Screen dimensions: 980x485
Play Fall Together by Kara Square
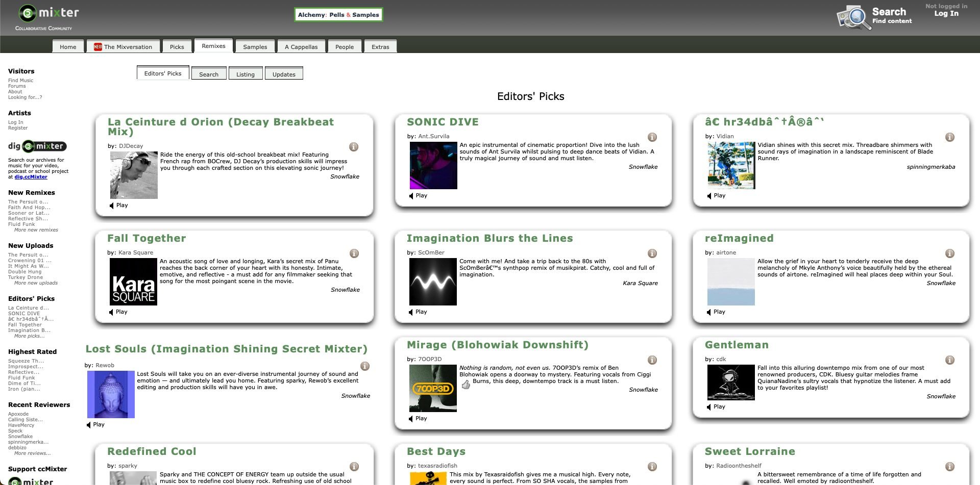pyautogui.click(x=118, y=312)
